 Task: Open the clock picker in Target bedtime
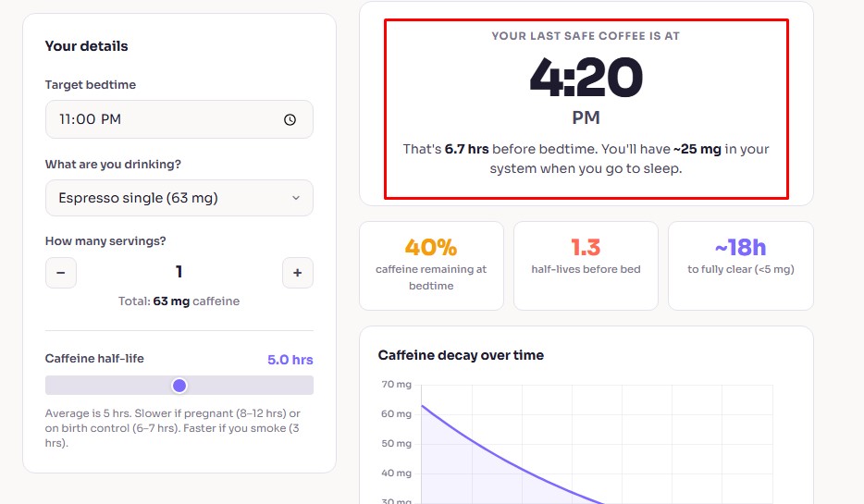point(290,119)
